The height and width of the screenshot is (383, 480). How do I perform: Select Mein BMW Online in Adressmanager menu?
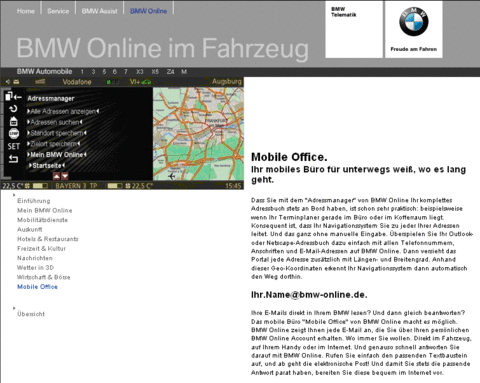tap(57, 155)
